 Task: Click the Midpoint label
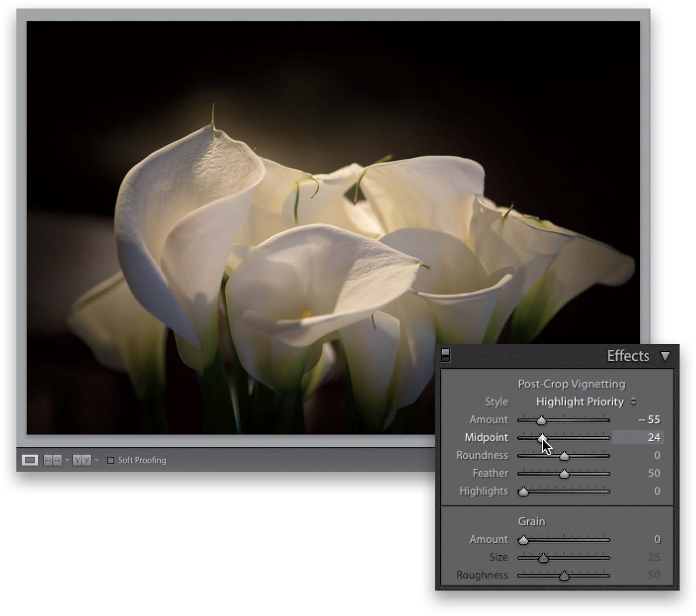pyautogui.click(x=486, y=438)
